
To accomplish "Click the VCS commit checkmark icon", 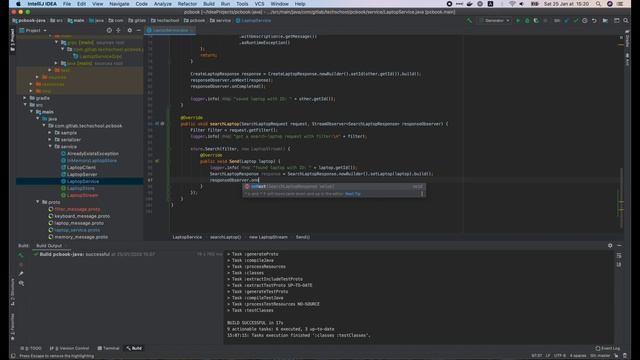I will tap(576, 20).
